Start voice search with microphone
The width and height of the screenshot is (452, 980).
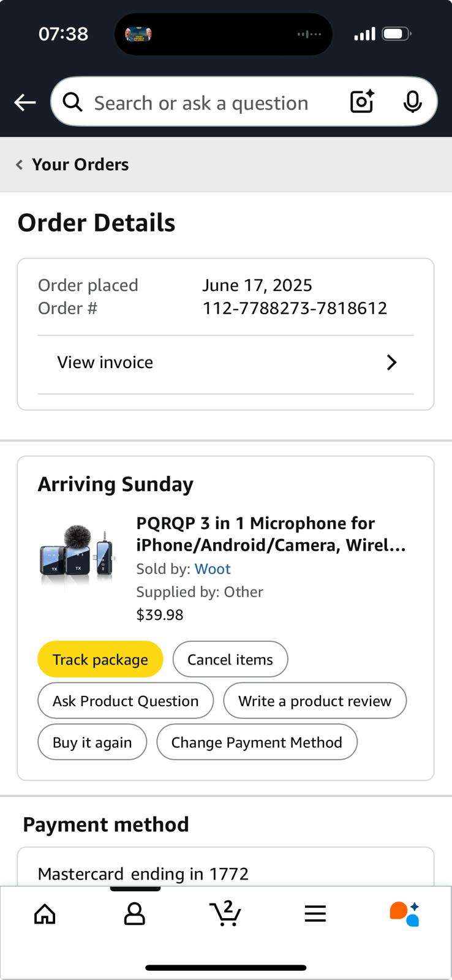[412, 102]
